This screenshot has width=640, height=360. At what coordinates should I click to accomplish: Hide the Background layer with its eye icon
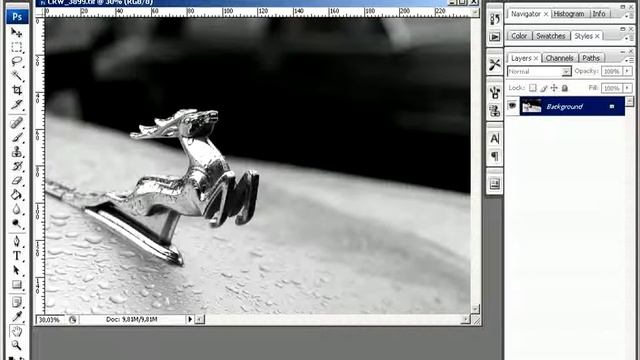click(x=512, y=106)
